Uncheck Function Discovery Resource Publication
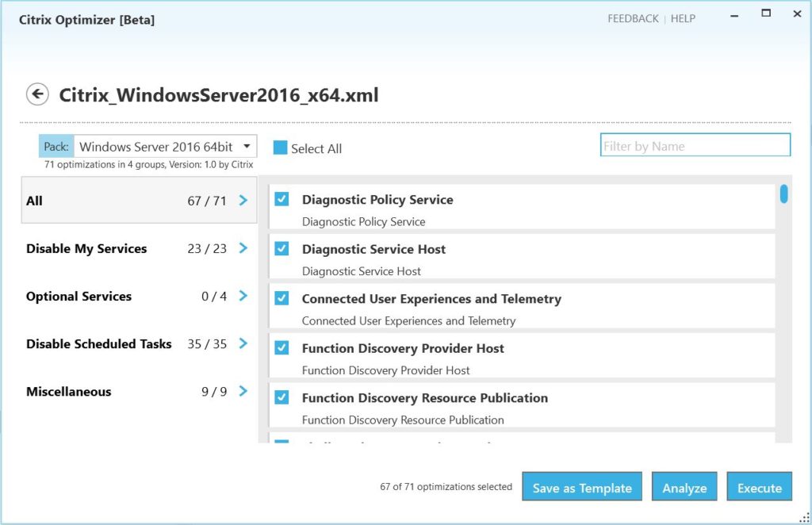Viewport: 812px width, 525px height. (x=282, y=397)
